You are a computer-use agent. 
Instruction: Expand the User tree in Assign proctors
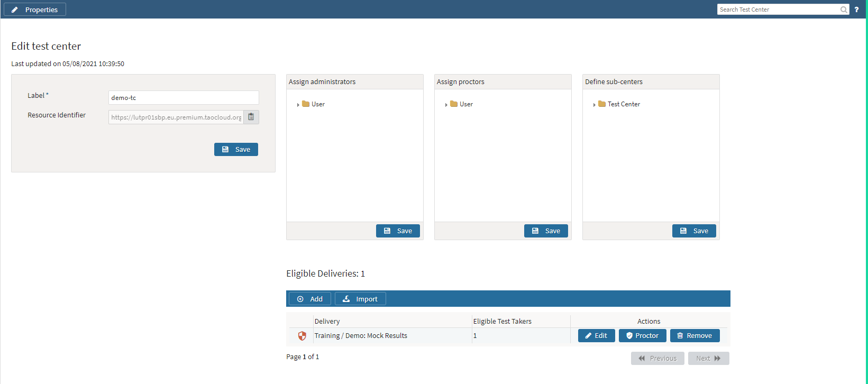click(x=446, y=105)
